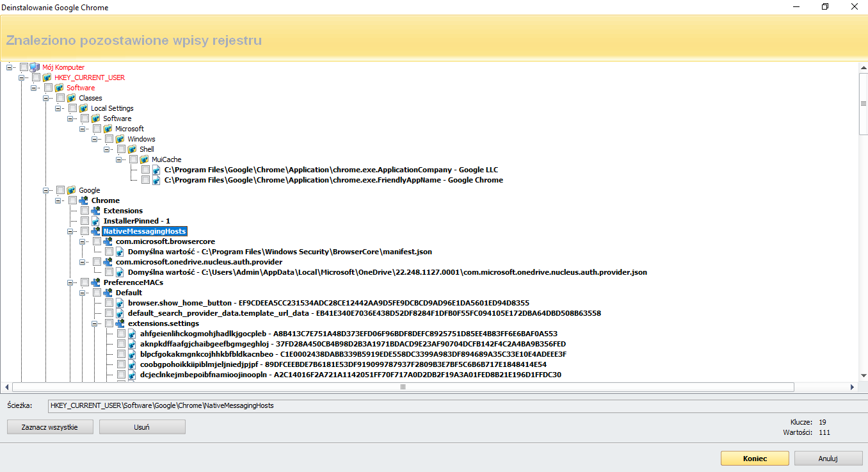Viewport: 868px width, 472px height.
Task: Select the Default key label
Action: tap(129, 293)
